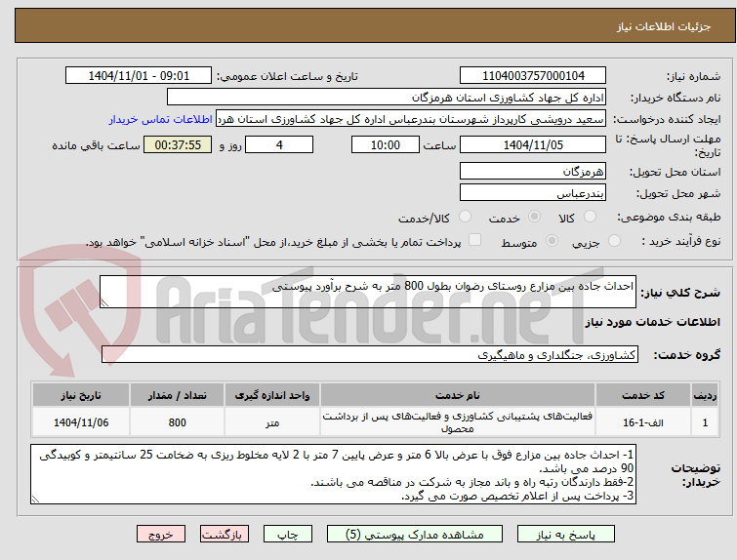737x560 pixels.
Task: Click the delivery province field هرمزگان
Action: (x=533, y=171)
